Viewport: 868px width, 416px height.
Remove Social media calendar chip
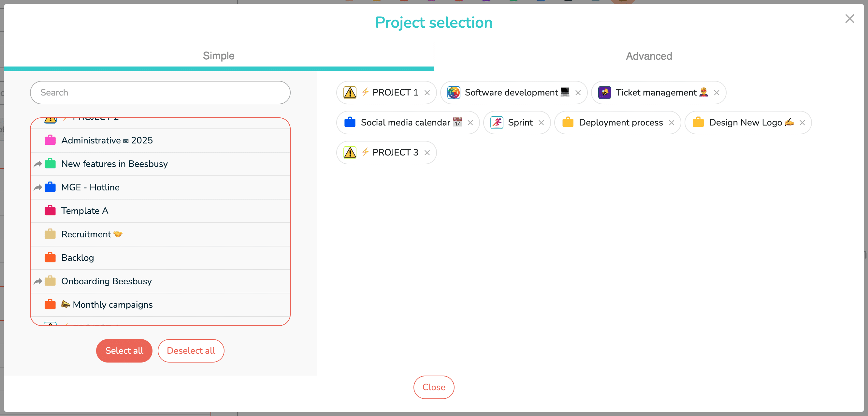click(x=470, y=123)
